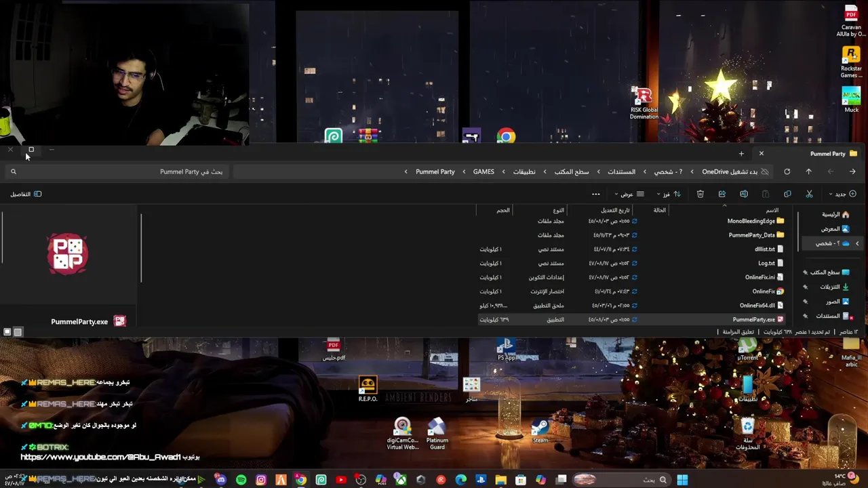This screenshot has width=868, height=488.
Task: Open the three-dots See more menu
Action: tap(596, 195)
